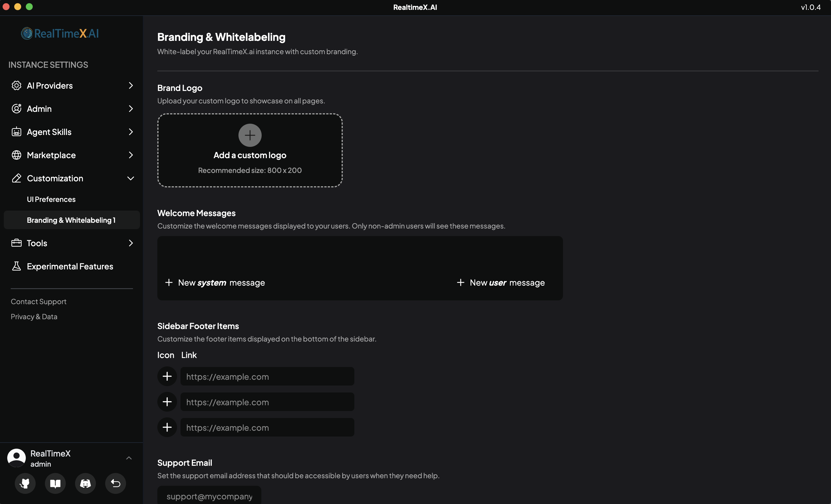
Task: Click the back arrow icon button
Action: [115, 483]
